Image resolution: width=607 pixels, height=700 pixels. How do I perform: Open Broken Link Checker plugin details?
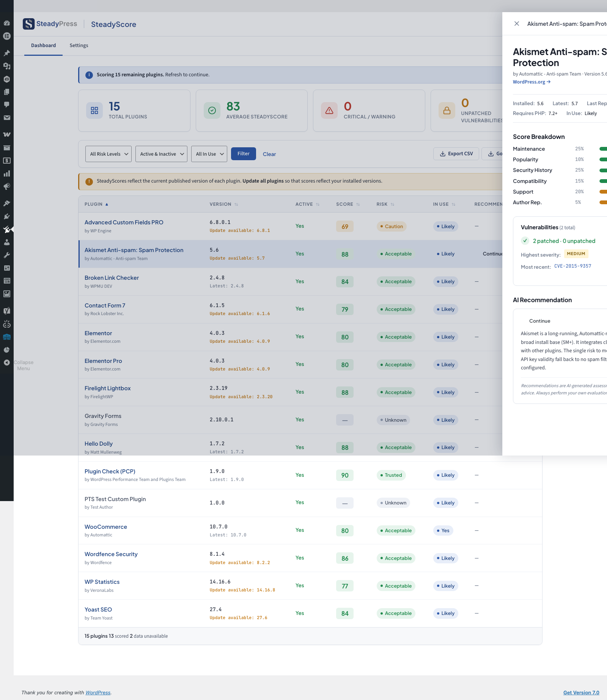(112, 278)
